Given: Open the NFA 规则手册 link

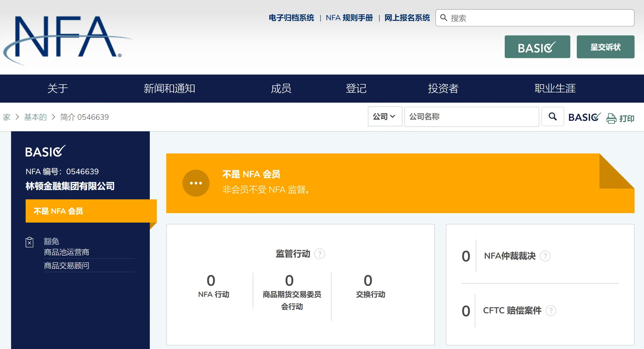Looking at the screenshot, I should click(x=349, y=18).
